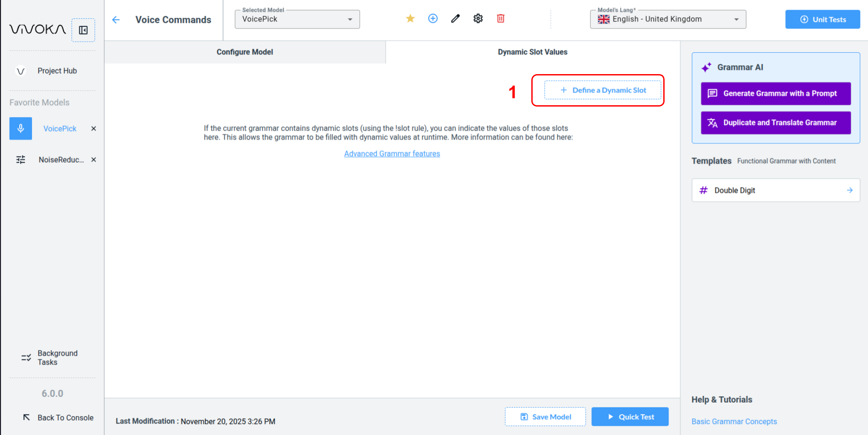Click the NoiseReduc sliders icon
This screenshot has width=868, height=435.
pyautogui.click(x=21, y=160)
